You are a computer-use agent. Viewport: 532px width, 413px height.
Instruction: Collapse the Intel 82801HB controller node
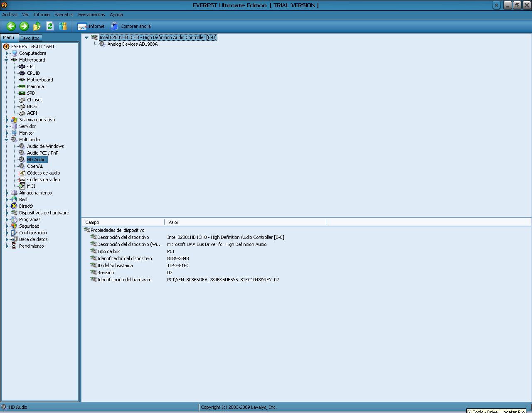87,37
